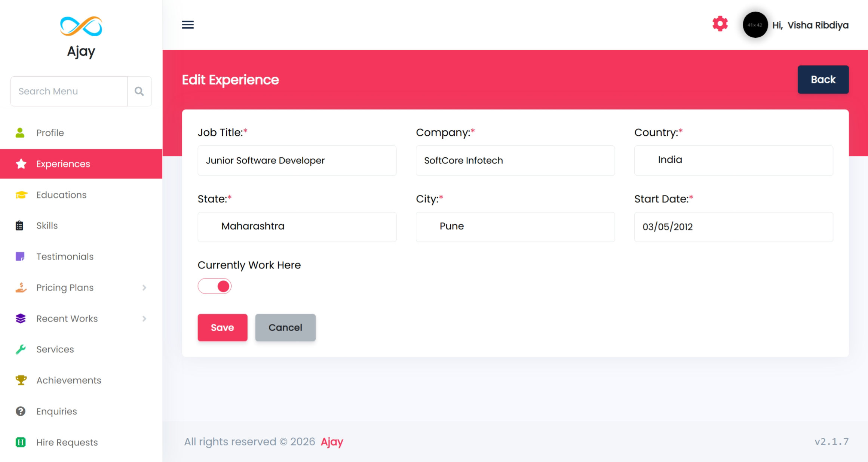This screenshot has height=462, width=868.
Task: Open the State dropdown showing Maharashtra
Action: [297, 227]
